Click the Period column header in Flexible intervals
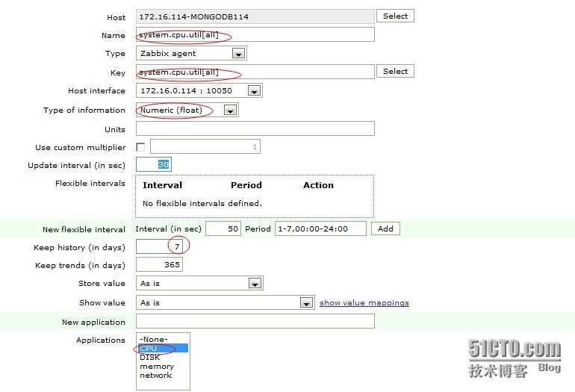 click(x=246, y=185)
